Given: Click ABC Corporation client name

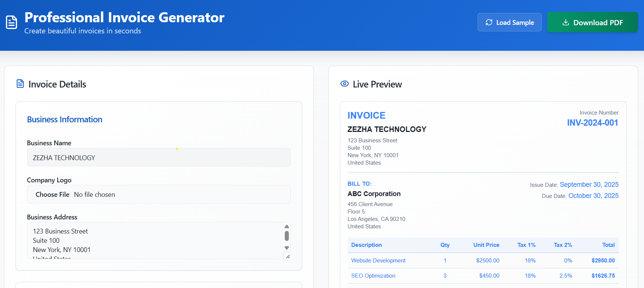Looking at the screenshot, I should point(374,194).
